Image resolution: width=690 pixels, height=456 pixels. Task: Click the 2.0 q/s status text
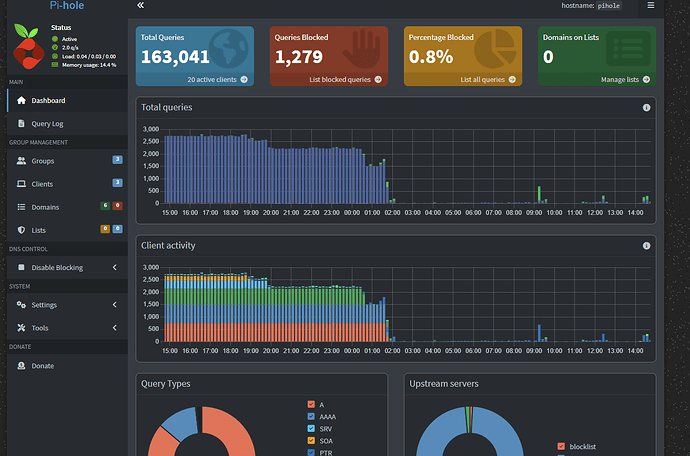point(70,48)
